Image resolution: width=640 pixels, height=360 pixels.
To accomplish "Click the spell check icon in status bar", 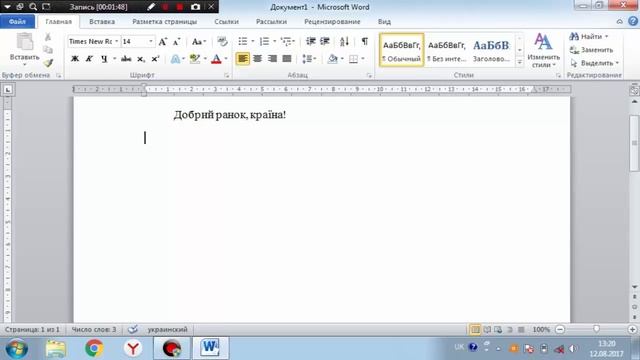I will [x=133, y=329].
